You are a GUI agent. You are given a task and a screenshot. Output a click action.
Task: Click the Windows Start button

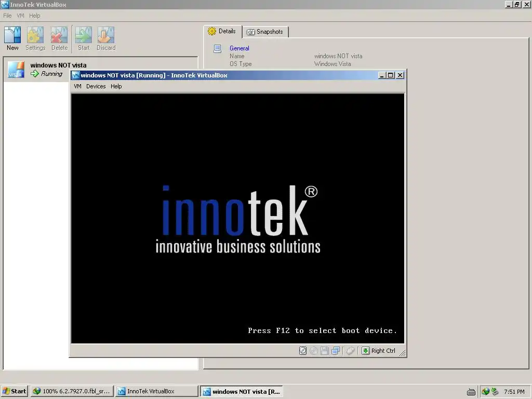coord(14,391)
